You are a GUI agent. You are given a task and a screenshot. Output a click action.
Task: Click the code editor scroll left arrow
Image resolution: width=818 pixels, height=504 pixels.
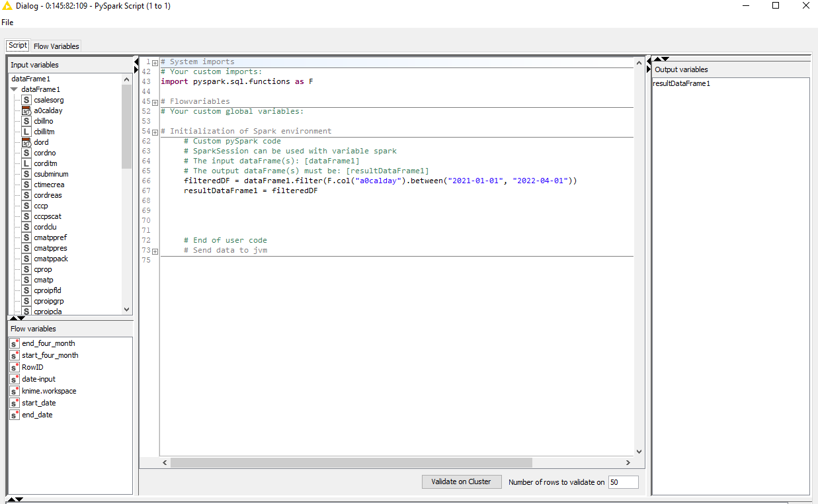(x=165, y=462)
